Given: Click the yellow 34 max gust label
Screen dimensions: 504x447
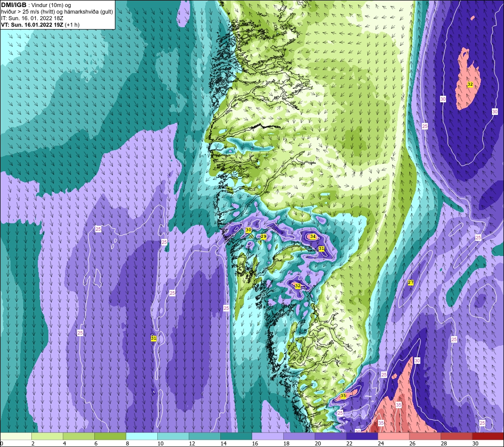Looking at the screenshot, I should tap(313, 236).
